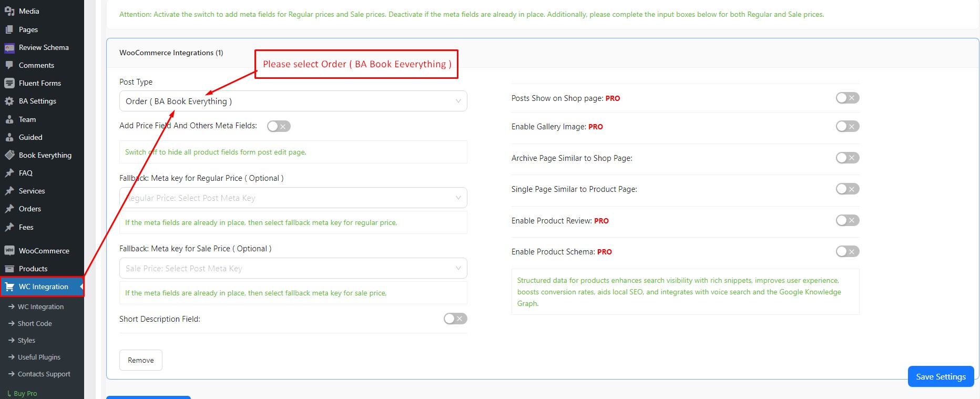
Task: Toggle Add Price Field And Others Meta Fields
Action: pos(279,126)
